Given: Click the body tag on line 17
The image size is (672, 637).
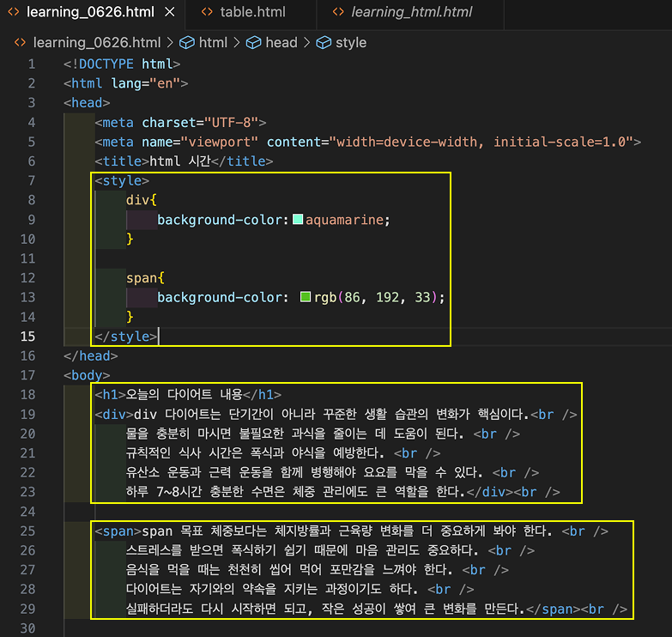Looking at the screenshot, I should [x=87, y=375].
